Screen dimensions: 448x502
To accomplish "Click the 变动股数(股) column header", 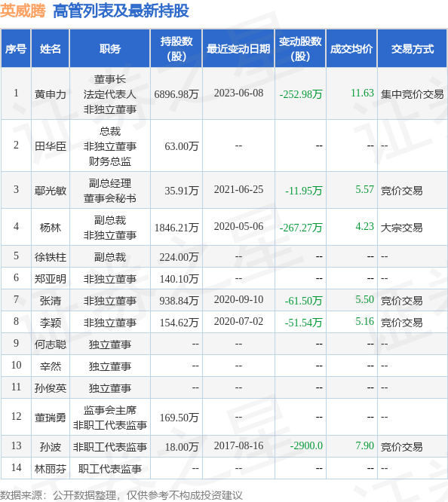I will pos(300,49).
